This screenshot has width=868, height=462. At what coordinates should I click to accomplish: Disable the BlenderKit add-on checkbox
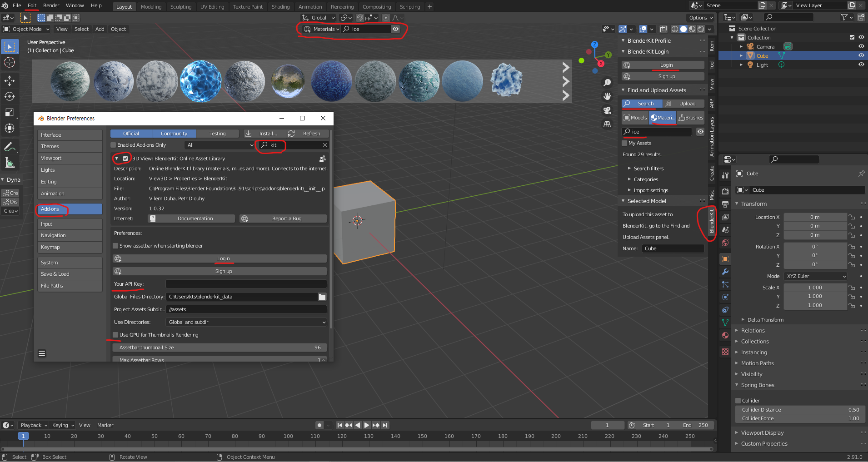click(x=125, y=159)
